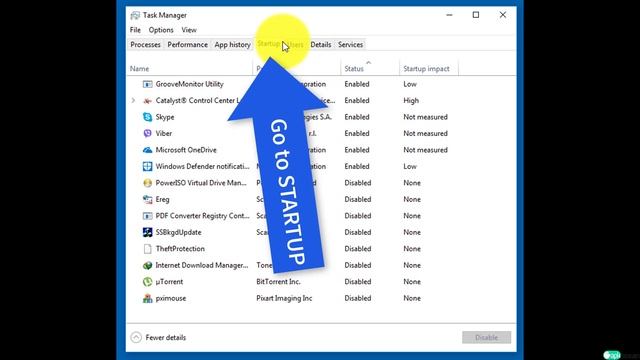Sort by the Startup impact column header
Screen dimensions: 640x360
(428, 69)
